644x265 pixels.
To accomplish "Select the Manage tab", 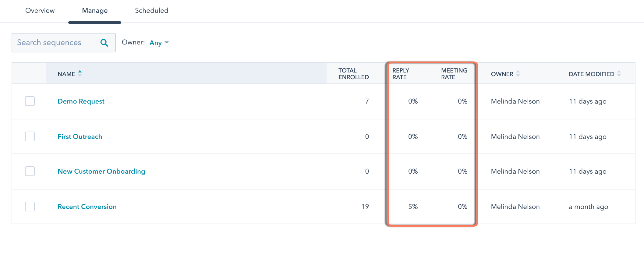I will [94, 10].
